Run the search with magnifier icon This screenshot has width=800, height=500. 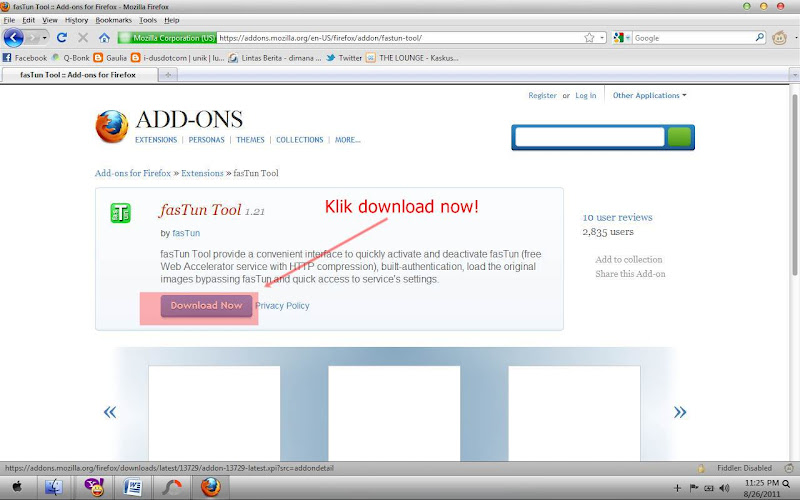tap(760, 37)
